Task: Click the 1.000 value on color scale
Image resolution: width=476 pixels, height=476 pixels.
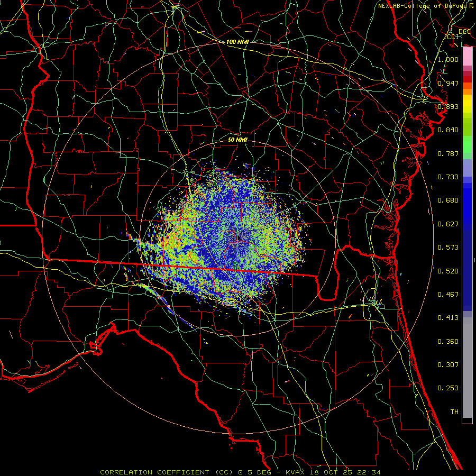Action: point(448,59)
